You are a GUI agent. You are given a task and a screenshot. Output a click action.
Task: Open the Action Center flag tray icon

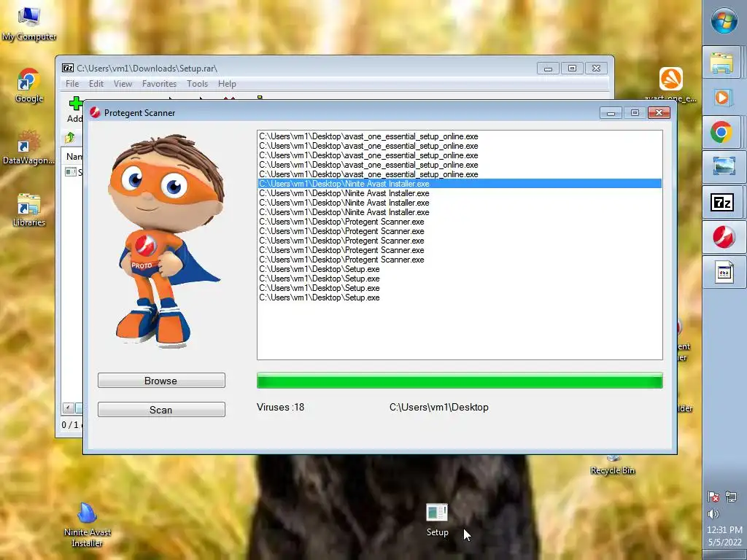pyautogui.click(x=713, y=497)
